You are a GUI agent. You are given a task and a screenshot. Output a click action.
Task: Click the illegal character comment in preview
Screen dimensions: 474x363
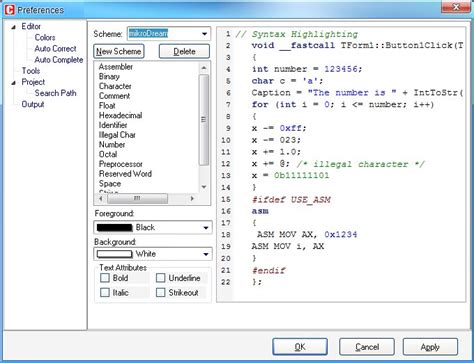361,164
